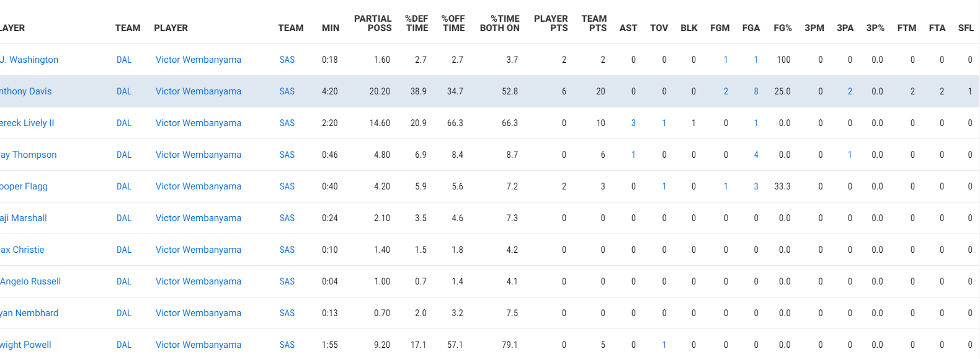Click the DAL team link in Cooper Flagg's row
Screen dimensions: 980x359
(124, 186)
